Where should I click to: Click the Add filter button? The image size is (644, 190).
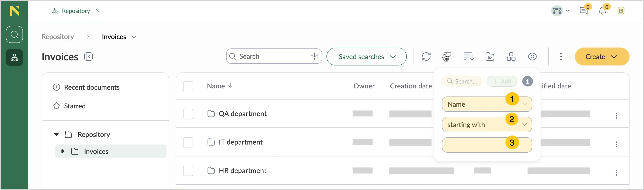[x=502, y=81]
